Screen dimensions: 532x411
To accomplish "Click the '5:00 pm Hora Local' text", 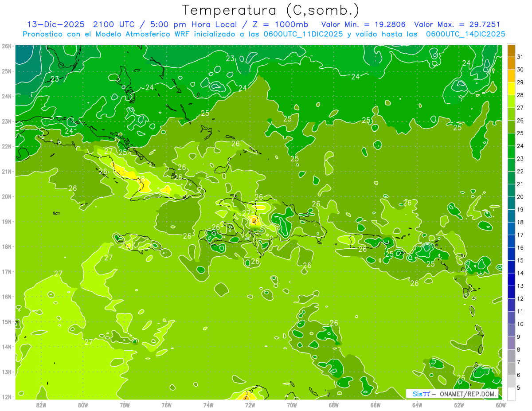I will click(x=193, y=24).
